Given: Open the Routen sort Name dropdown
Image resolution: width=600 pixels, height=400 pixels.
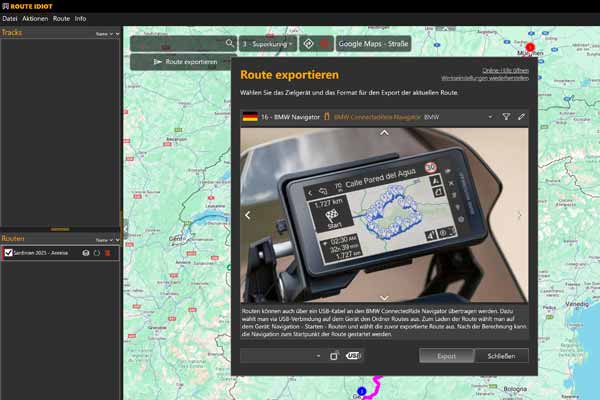Looking at the screenshot, I should (x=104, y=240).
